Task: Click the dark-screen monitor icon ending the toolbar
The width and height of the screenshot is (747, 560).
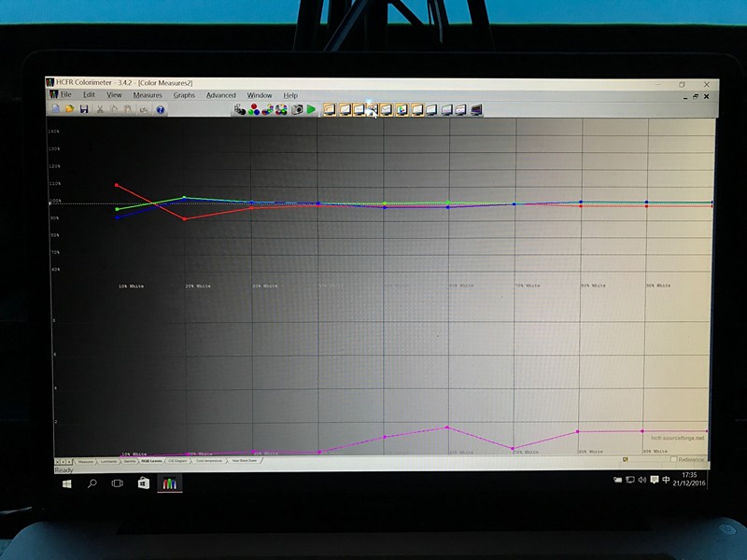Action: click(x=476, y=110)
